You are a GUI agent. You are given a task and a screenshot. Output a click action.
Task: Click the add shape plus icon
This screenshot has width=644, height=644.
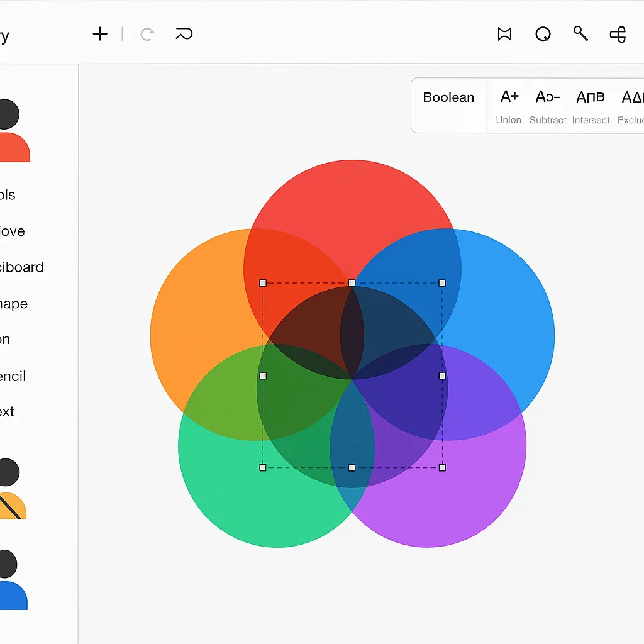(100, 34)
